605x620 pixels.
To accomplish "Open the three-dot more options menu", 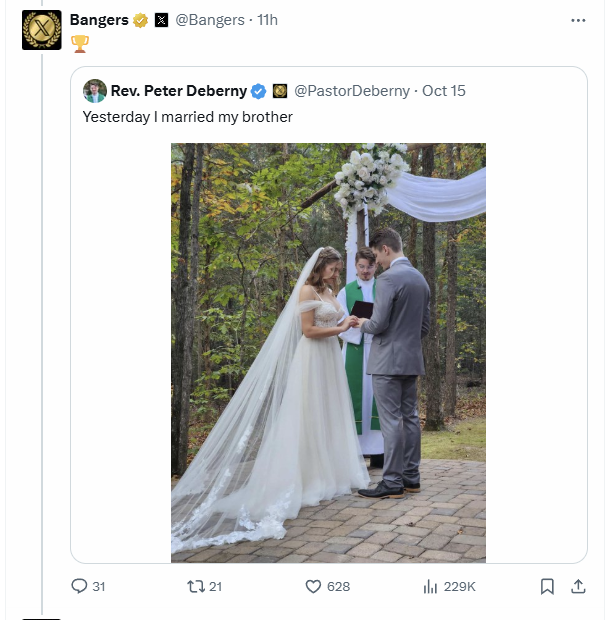I will pyautogui.click(x=577, y=20).
